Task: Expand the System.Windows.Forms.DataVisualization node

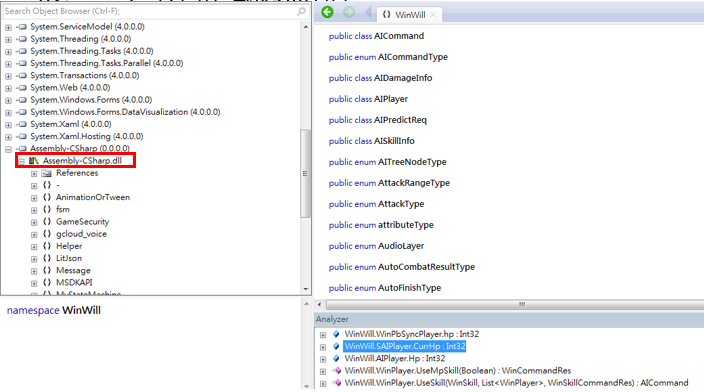Action: pyautogui.click(x=8, y=113)
